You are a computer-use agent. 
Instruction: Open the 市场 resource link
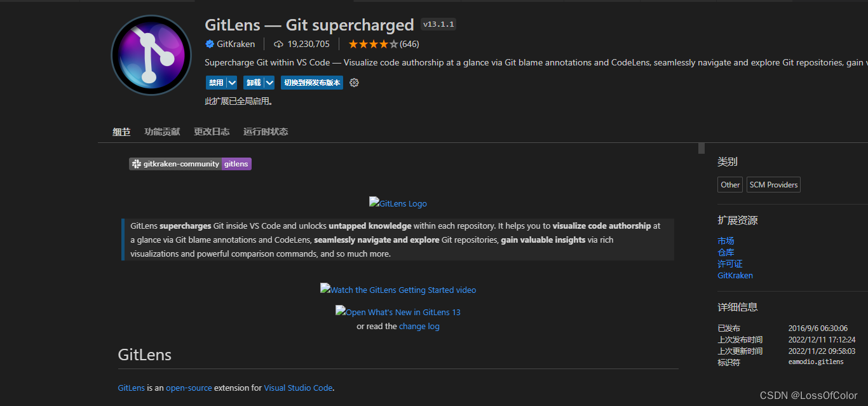[726, 241]
